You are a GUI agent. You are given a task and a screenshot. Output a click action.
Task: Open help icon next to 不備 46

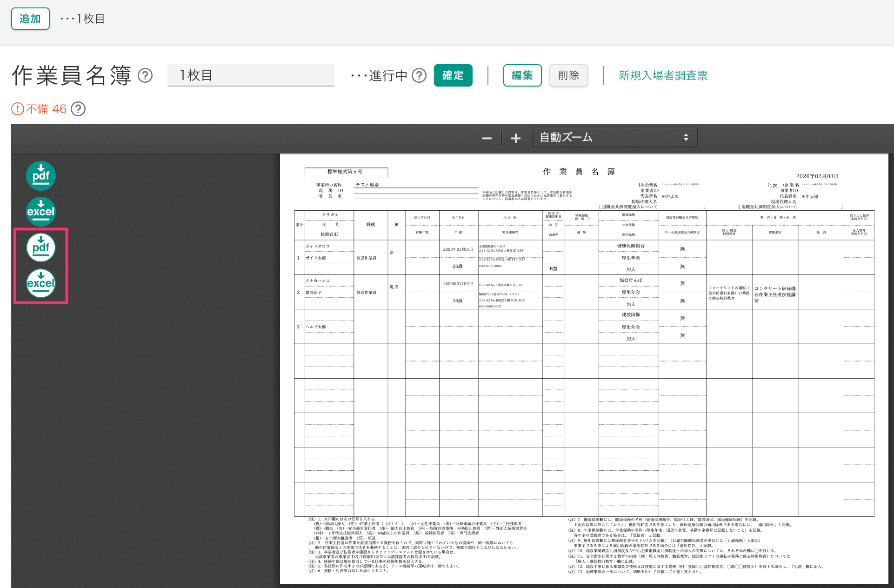(78, 109)
